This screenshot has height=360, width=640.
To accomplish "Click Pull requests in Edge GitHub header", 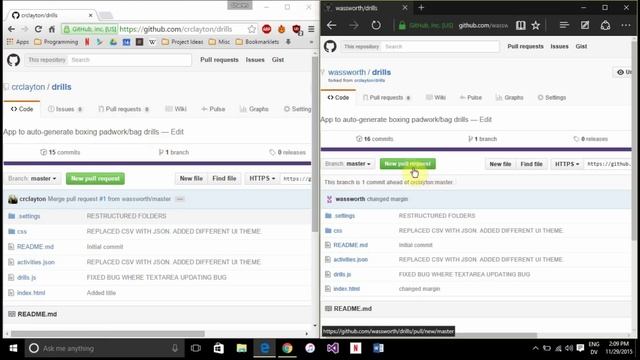I will tap(525, 47).
